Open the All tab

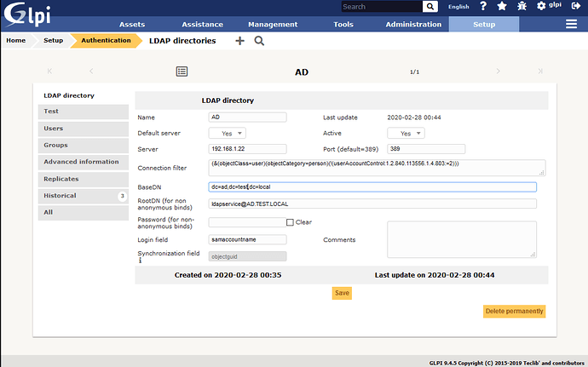84,213
